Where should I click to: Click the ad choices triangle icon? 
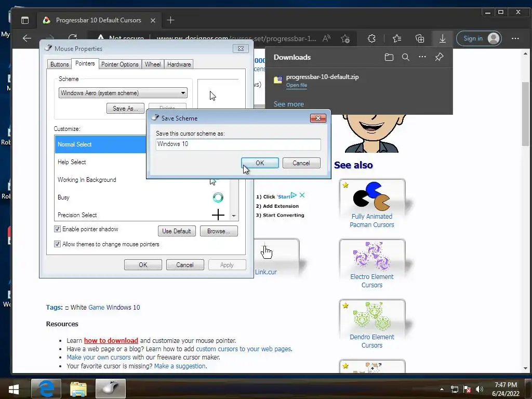coord(294,195)
